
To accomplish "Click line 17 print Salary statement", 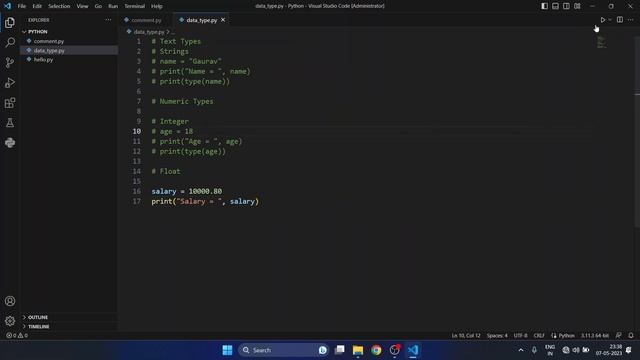I will (x=205, y=202).
